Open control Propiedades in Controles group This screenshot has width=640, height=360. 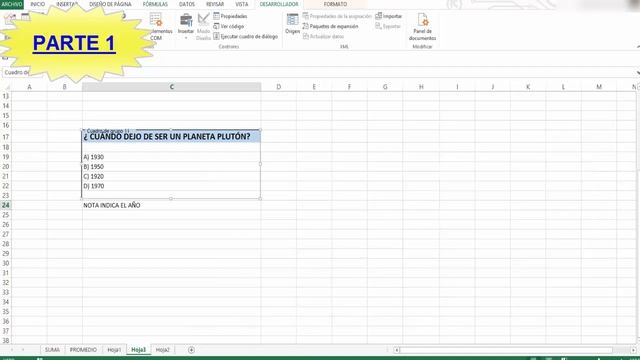(230, 16)
